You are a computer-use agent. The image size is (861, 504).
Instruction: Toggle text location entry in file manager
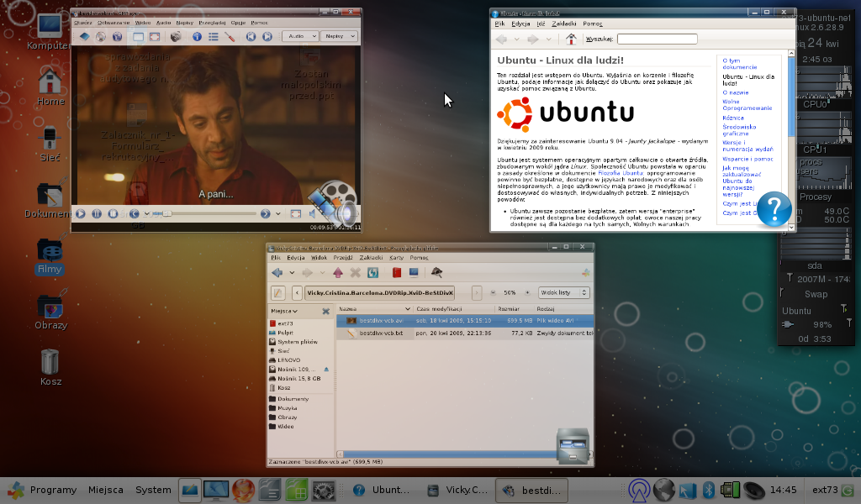[277, 293]
